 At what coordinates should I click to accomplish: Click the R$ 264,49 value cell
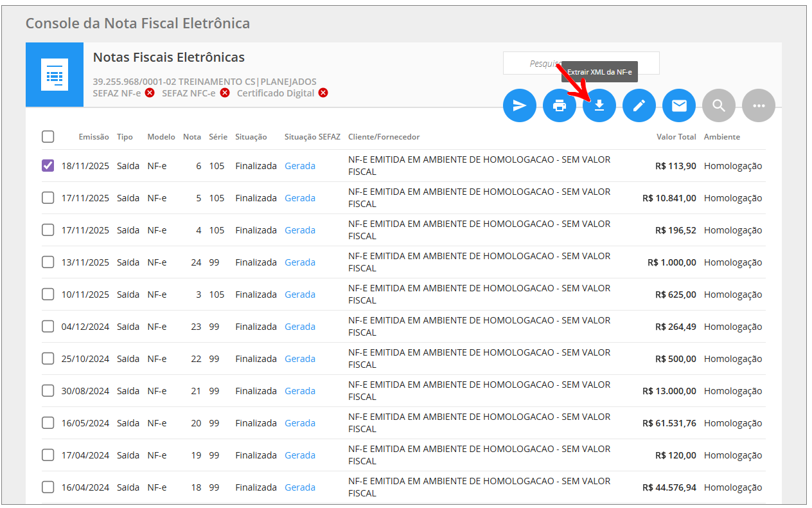[676, 327]
